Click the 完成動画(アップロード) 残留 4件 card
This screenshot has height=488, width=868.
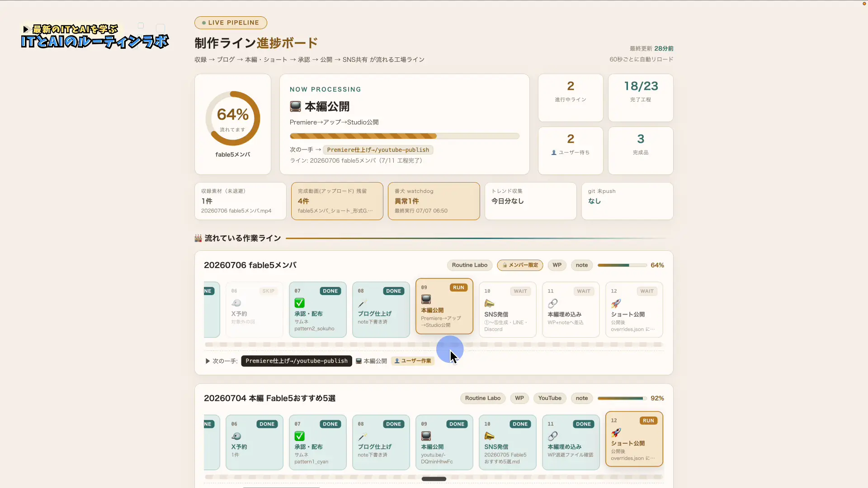click(x=337, y=201)
